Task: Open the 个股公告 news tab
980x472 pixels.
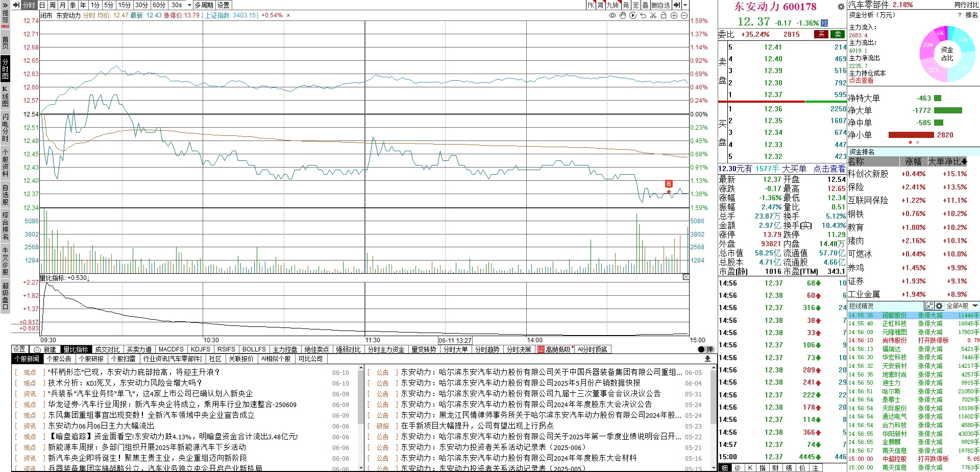Action: pyautogui.click(x=59, y=359)
